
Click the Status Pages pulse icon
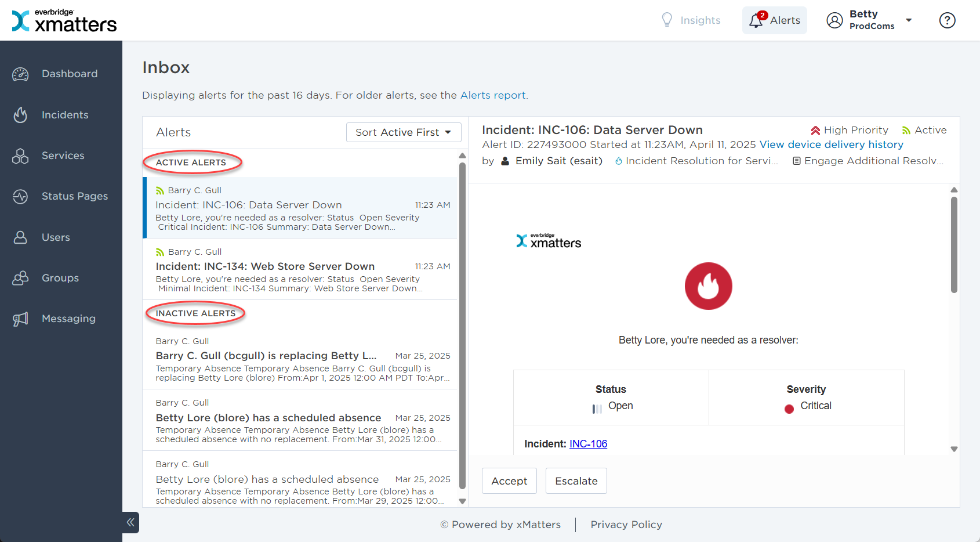[x=20, y=197]
